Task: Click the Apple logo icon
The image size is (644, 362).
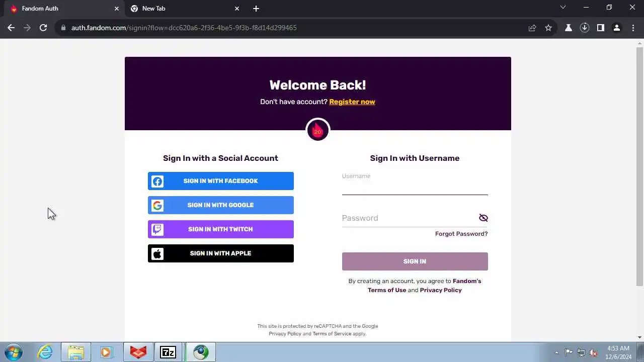Action: [157, 253]
